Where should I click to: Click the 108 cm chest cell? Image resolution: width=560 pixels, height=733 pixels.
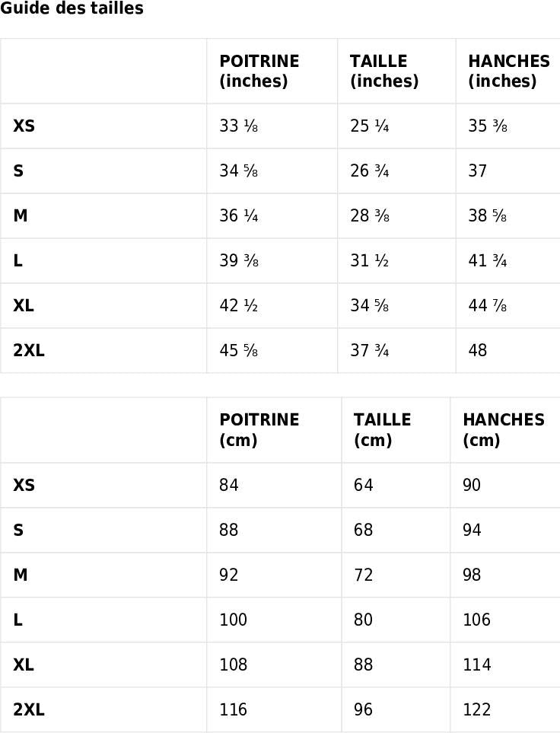click(x=234, y=665)
